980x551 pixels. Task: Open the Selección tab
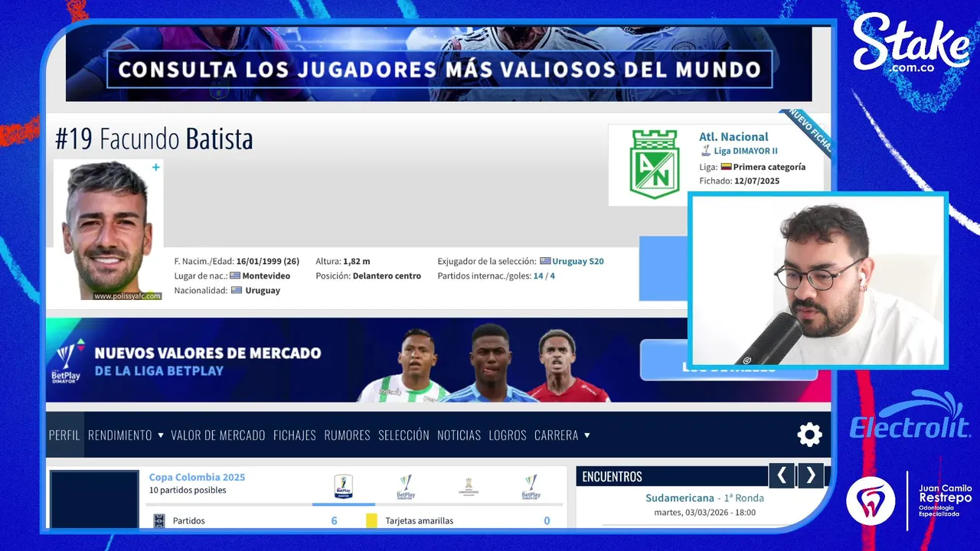coord(403,435)
